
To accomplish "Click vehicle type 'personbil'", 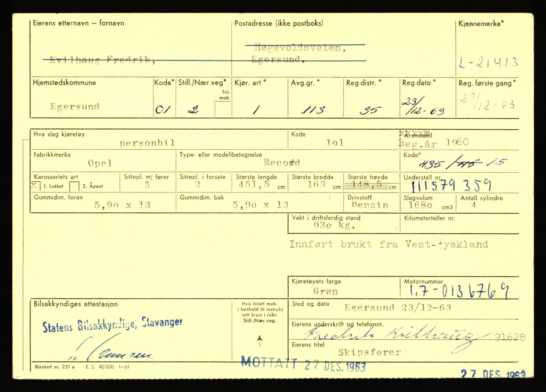I will (147, 143).
